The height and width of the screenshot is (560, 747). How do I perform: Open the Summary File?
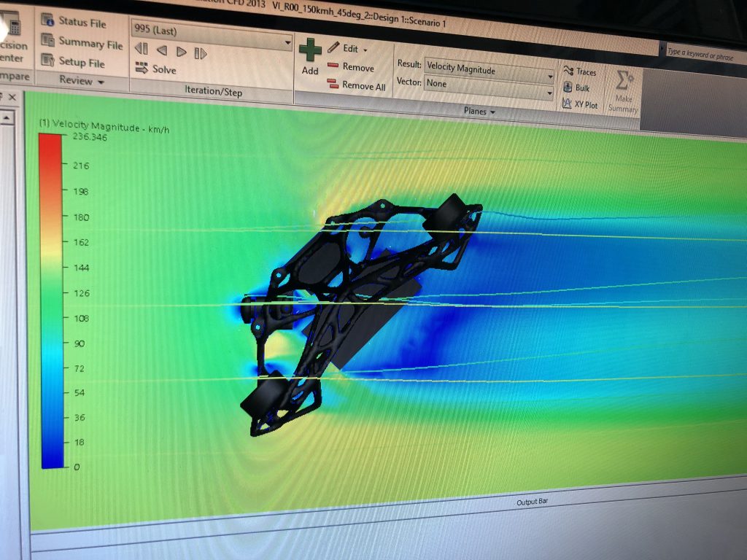[82, 43]
